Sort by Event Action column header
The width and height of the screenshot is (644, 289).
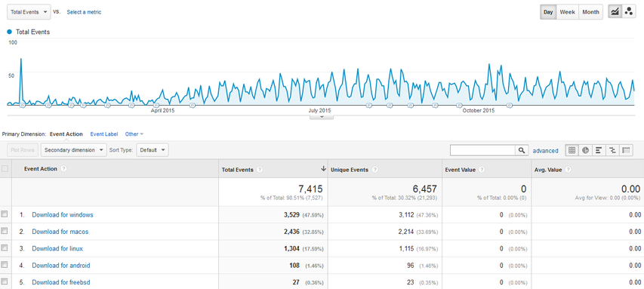coord(41,169)
